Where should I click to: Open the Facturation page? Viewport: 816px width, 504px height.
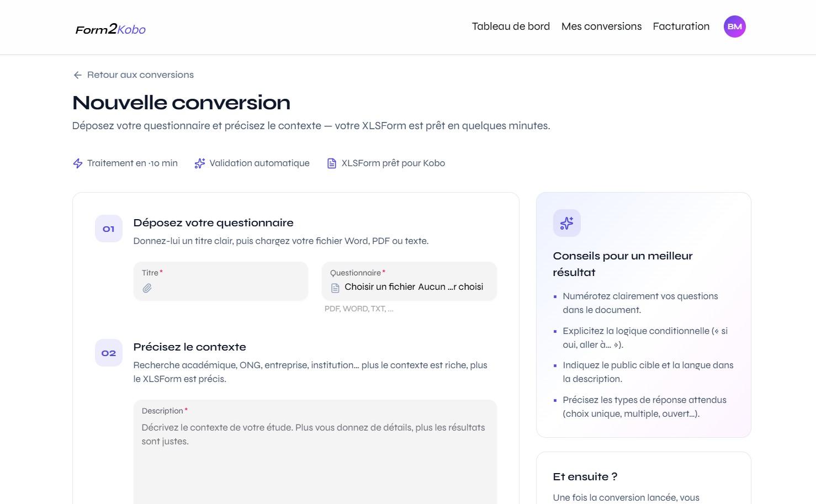click(681, 26)
